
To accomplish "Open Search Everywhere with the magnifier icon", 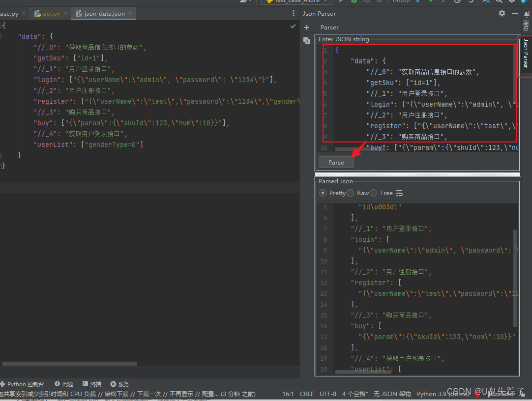I will (500, 2).
